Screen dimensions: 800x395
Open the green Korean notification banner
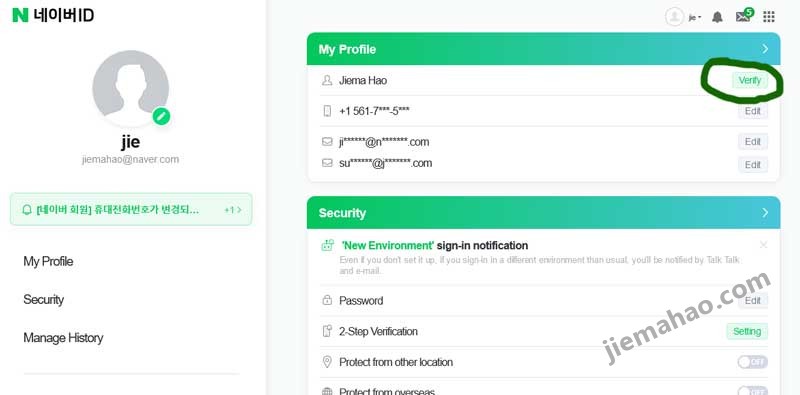[x=131, y=209]
